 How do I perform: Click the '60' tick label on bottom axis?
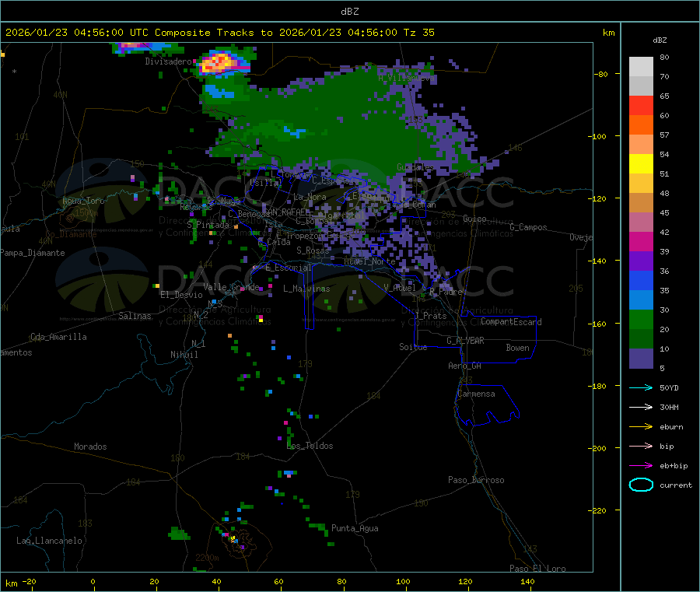coord(278,581)
